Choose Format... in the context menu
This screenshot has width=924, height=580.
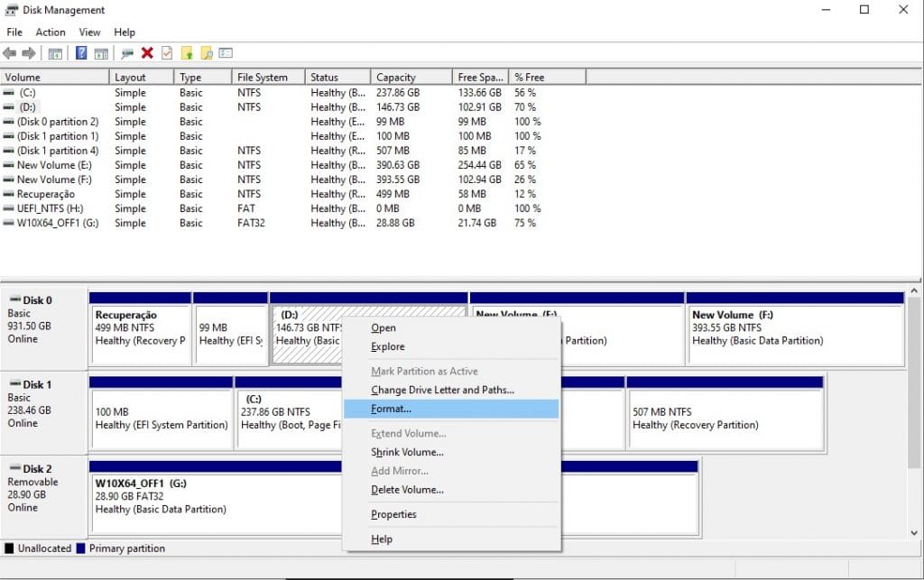(x=391, y=410)
